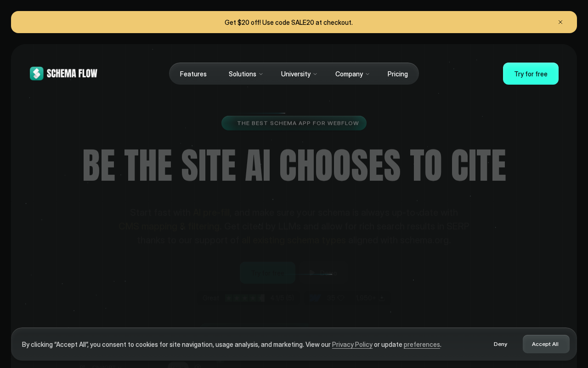Image resolution: width=588 pixels, height=368 pixels.
Task: Click the Schema Flow logo
Action: pyautogui.click(x=63, y=74)
